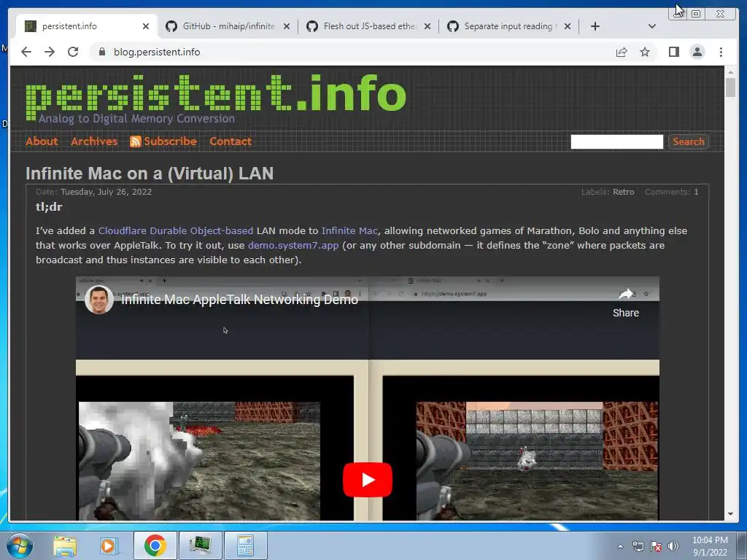
Task: Open Windows Explorer from the taskbar
Action: pyautogui.click(x=65, y=545)
